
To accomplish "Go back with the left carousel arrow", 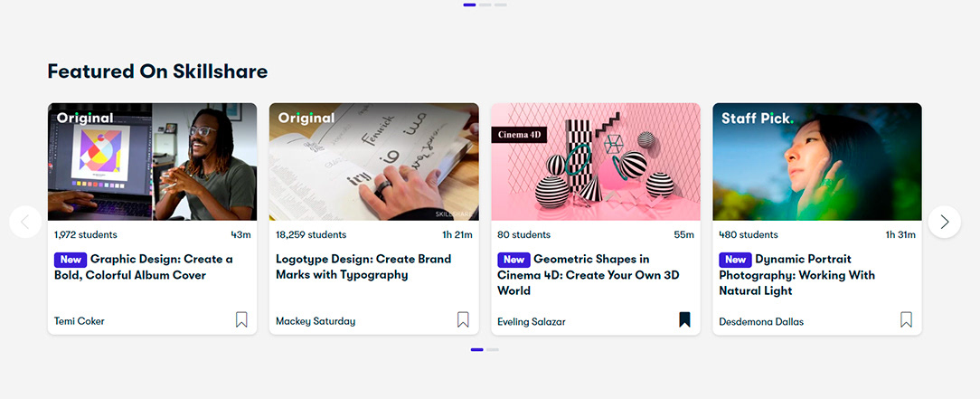I will [x=25, y=222].
